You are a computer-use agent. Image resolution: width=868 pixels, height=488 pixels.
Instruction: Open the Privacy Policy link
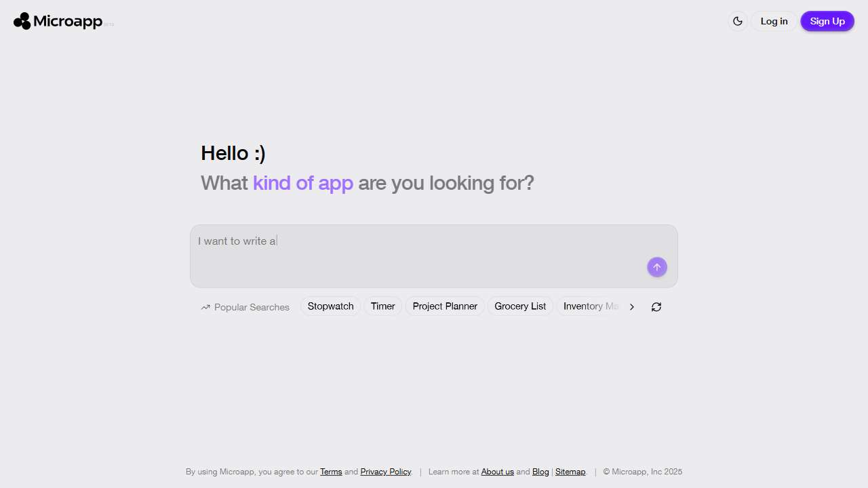click(385, 471)
